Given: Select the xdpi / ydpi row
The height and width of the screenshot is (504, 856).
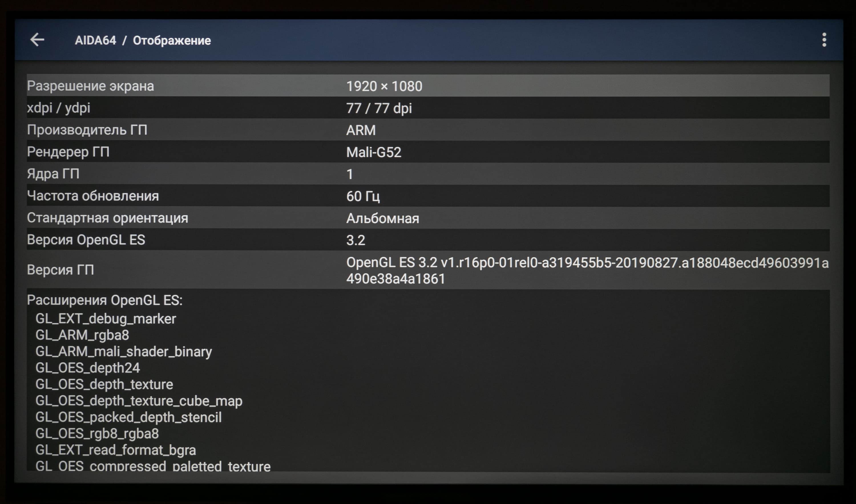Looking at the screenshot, I should (x=428, y=108).
